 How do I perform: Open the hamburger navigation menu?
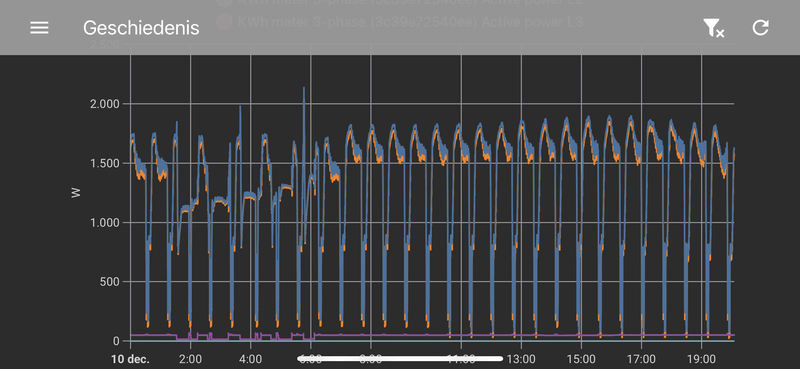(39, 28)
